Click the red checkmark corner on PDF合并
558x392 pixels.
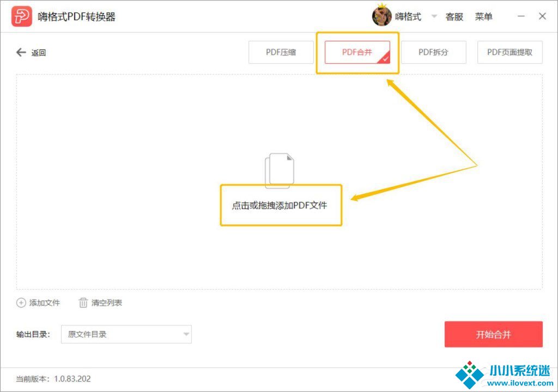pyautogui.click(x=385, y=58)
